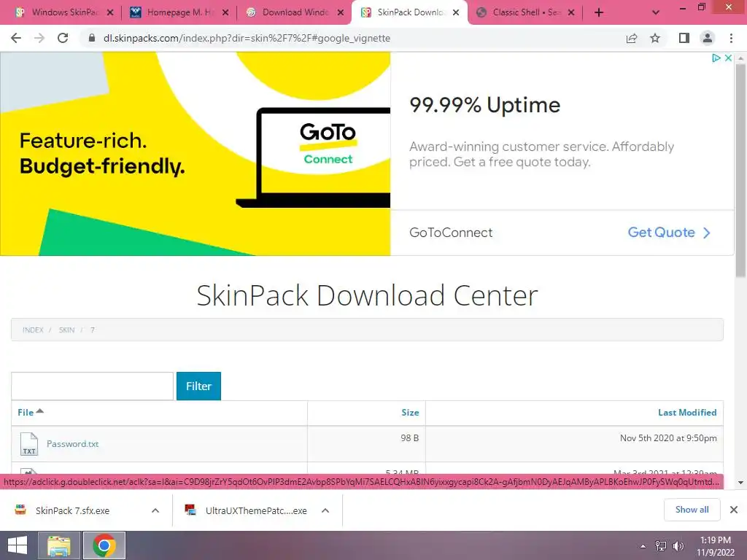The height and width of the screenshot is (560, 747).
Task: Click the GoToConnect advertiser name
Action: click(451, 233)
